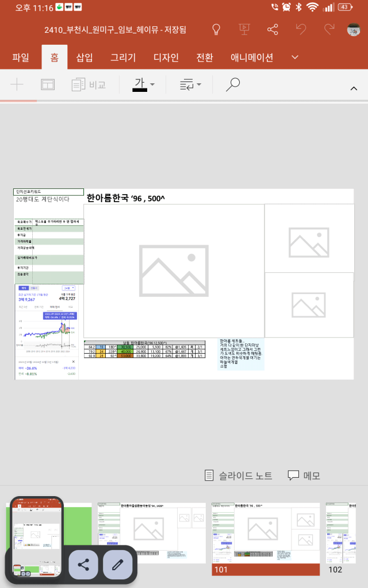Tap the battery indicator showing 43
Image resolution: width=368 pixels, height=588 pixels.
(x=345, y=7)
